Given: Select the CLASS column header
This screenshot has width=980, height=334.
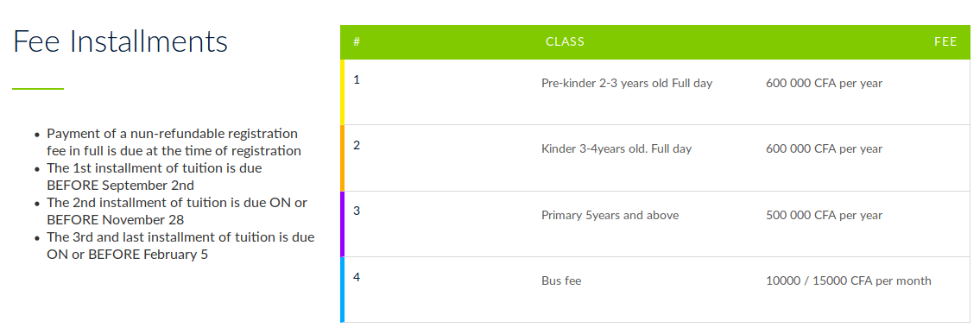Looking at the screenshot, I should 565,41.
